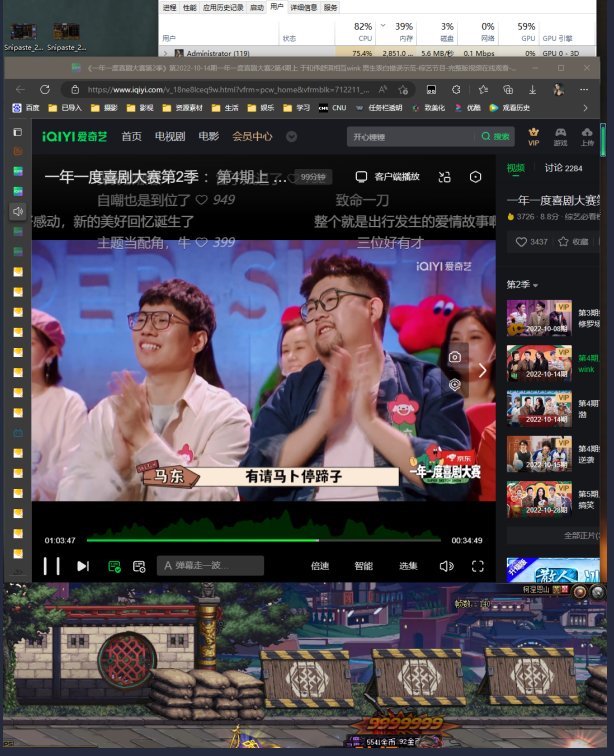
Task: Seek on the green video progress bar
Action: [x=263, y=540]
